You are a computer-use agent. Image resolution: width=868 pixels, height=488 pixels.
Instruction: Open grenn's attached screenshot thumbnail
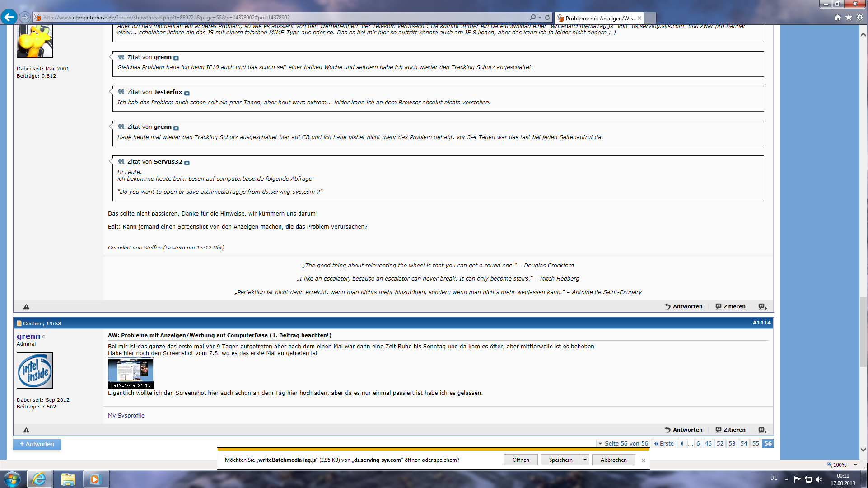click(x=131, y=372)
